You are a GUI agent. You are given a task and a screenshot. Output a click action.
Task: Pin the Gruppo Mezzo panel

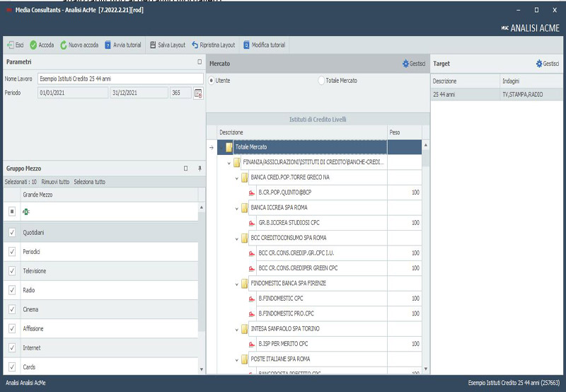point(200,168)
